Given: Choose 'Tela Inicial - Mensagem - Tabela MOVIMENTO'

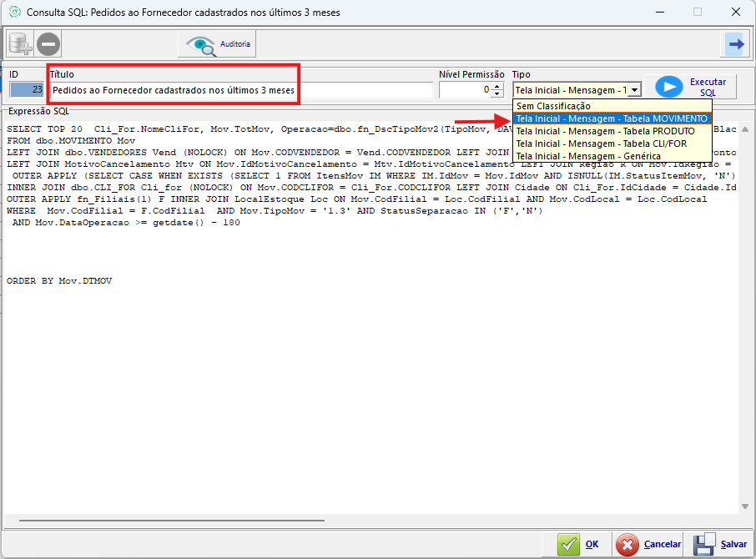Looking at the screenshot, I should 612,118.
